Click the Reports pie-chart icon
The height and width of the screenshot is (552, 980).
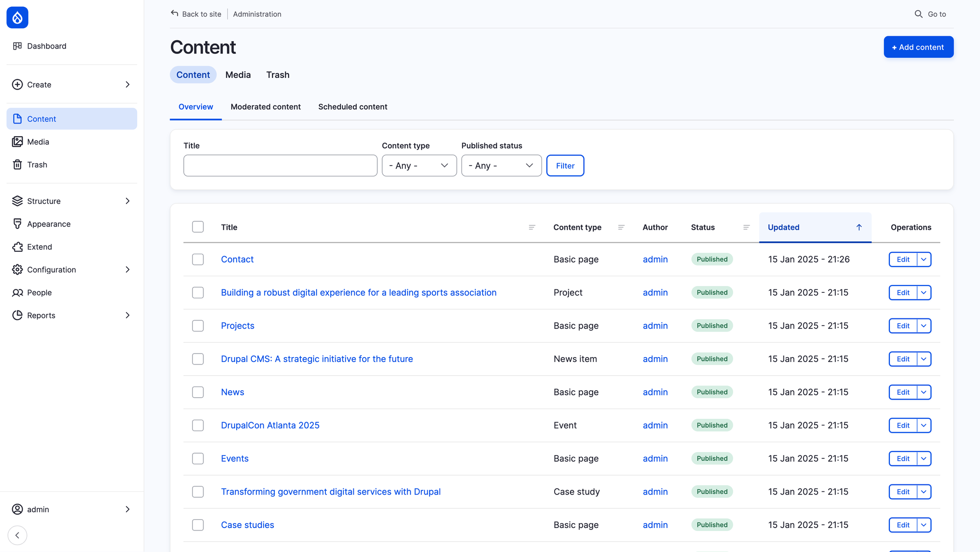point(17,315)
